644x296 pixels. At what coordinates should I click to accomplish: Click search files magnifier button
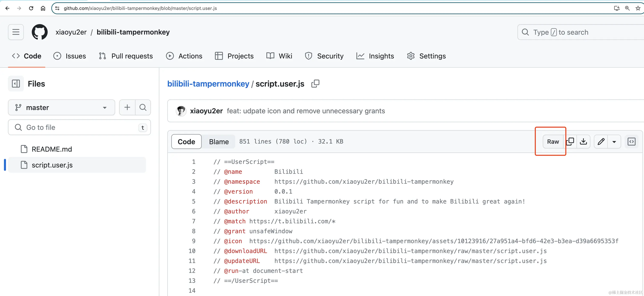point(143,107)
